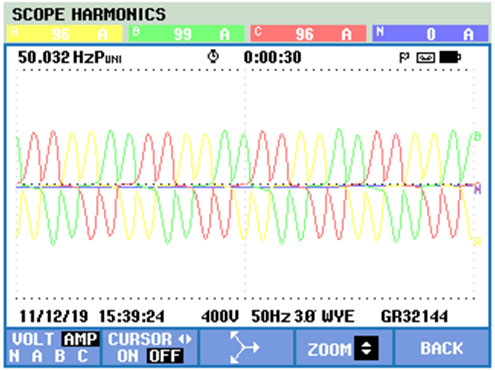Select the N A B C phase selector
495x370 pixels.
pyautogui.click(x=49, y=356)
